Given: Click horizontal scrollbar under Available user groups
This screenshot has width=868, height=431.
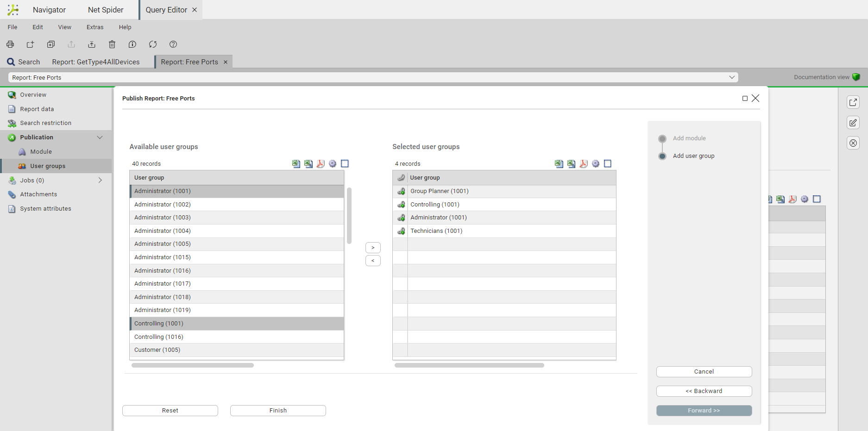Looking at the screenshot, I should point(193,365).
